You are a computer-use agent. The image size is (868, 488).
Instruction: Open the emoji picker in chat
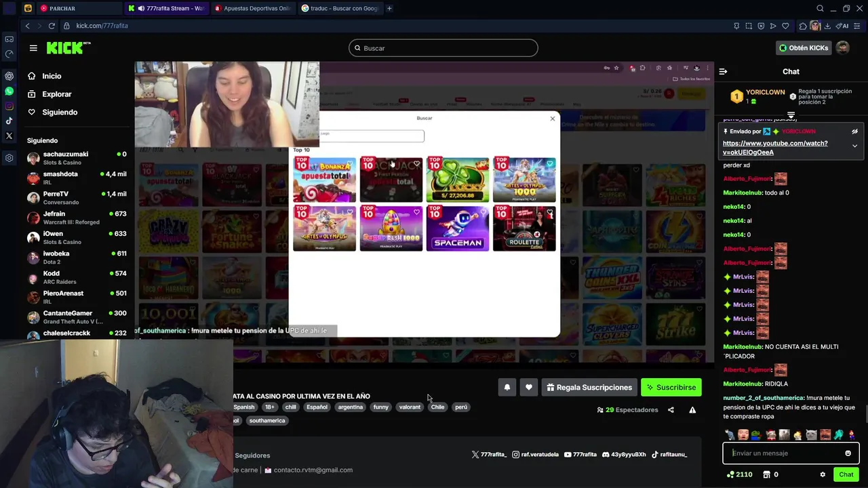(848, 453)
